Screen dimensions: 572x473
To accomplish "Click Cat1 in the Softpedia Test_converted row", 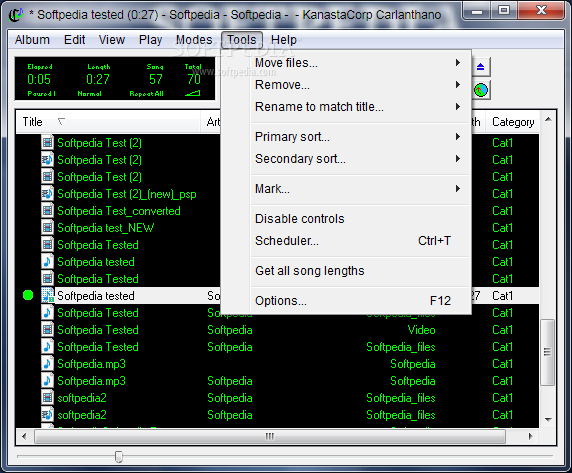I will tap(502, 211).
